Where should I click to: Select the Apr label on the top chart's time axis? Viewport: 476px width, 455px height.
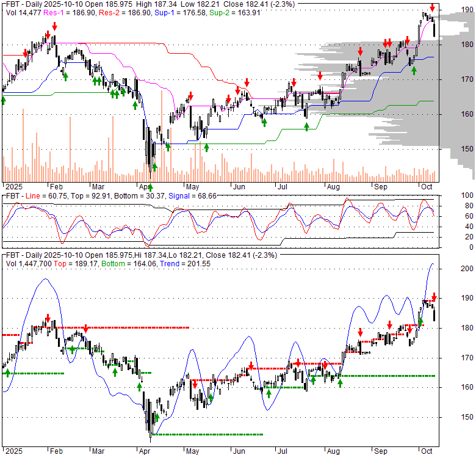(145, 187)
